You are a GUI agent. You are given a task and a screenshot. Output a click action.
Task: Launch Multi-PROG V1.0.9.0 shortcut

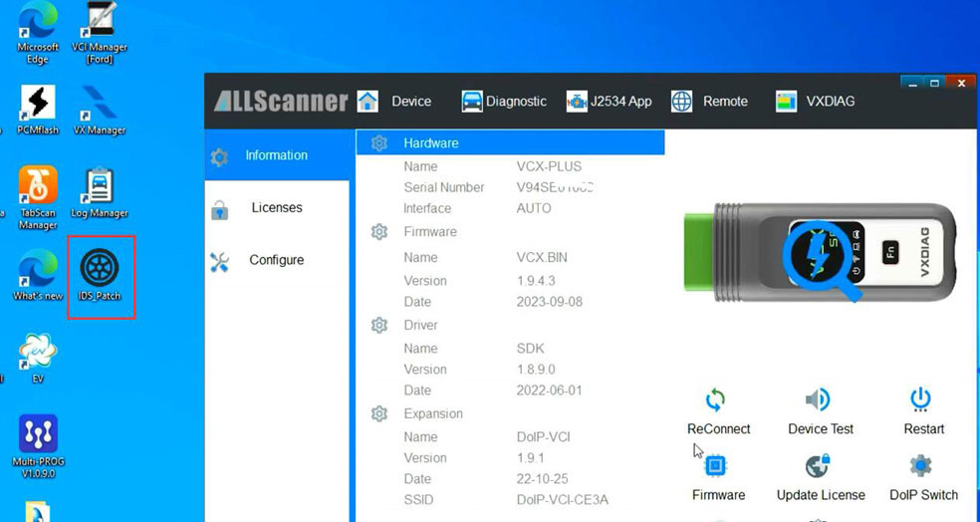pos(38,446)
